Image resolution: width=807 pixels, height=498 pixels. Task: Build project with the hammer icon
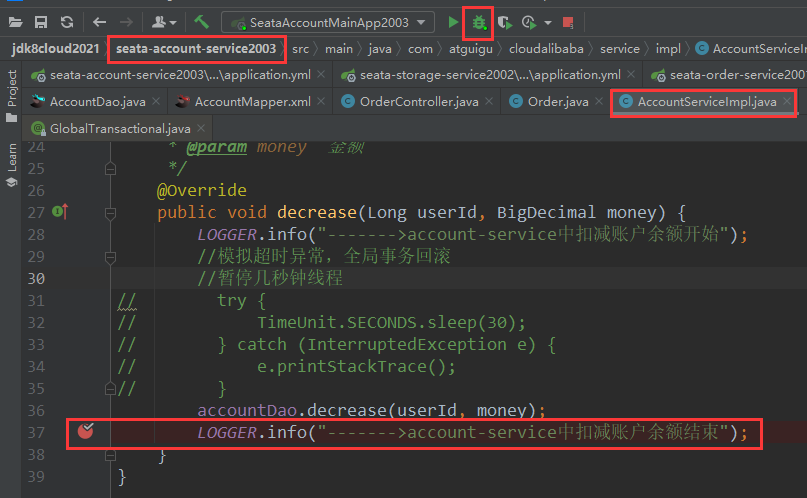click(x=201, y=22)
